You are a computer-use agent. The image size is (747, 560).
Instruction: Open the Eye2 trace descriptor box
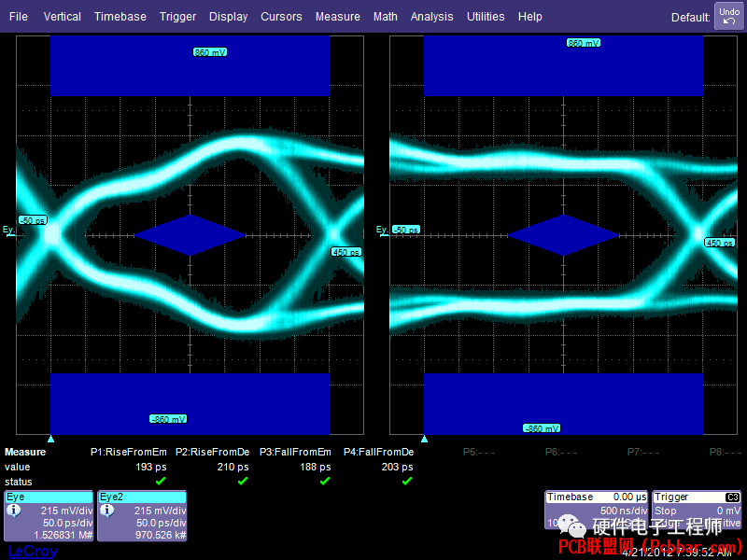click(x=142, y=516)
